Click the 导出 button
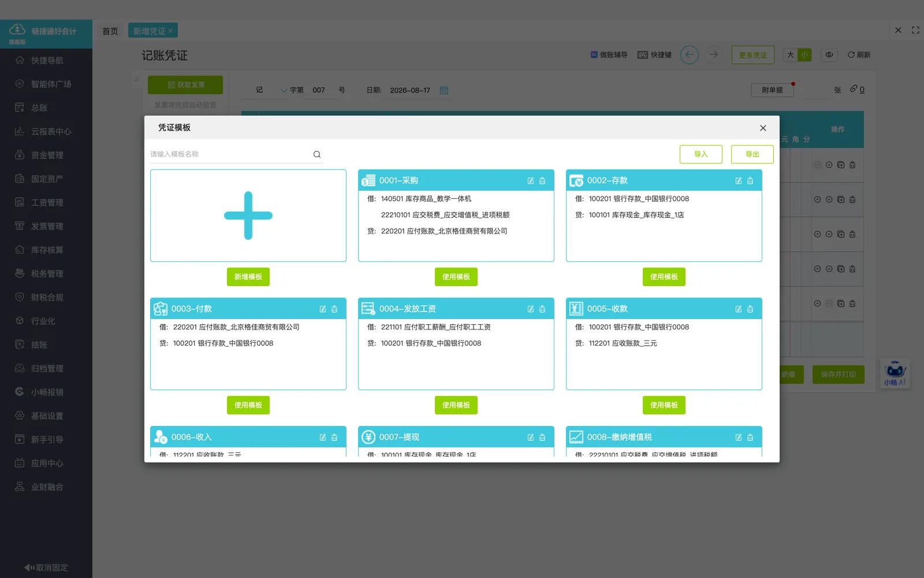This screenshot has height=578, width=924. click(752, 154)
